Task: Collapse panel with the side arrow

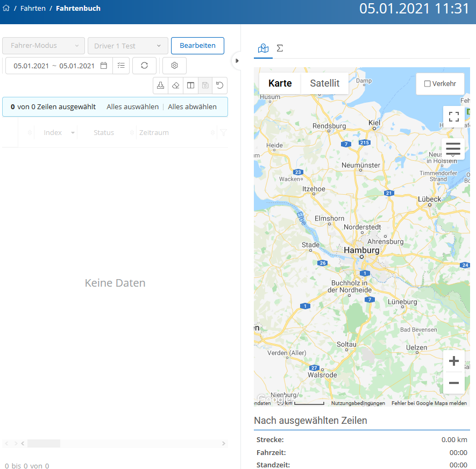Action: [237, 61]
